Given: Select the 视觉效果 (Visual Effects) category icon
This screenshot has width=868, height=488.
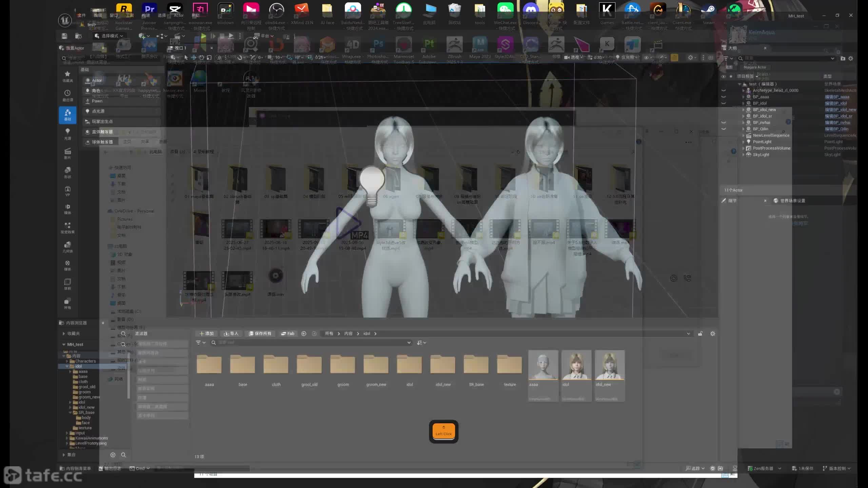Looking at the screenshot, I should pyautogui.click(x=67, y=227).
